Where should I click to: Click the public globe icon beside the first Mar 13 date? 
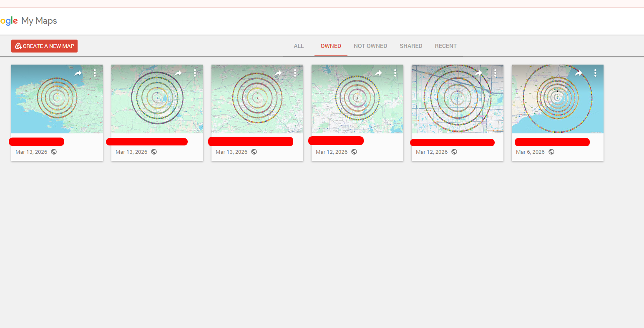click(53, 152)
